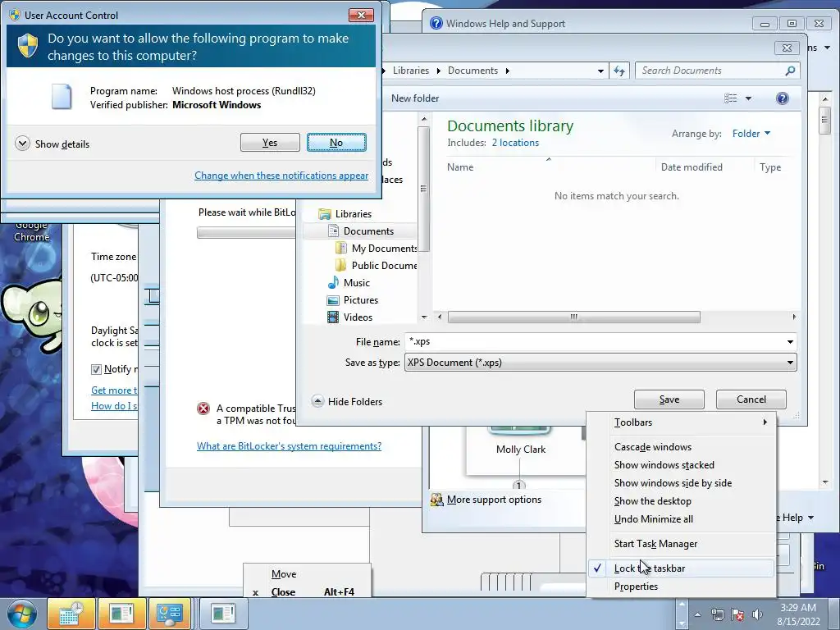Open the File name dropdown arrow
This screenshot has height=630, width=840.
(790, 342)
